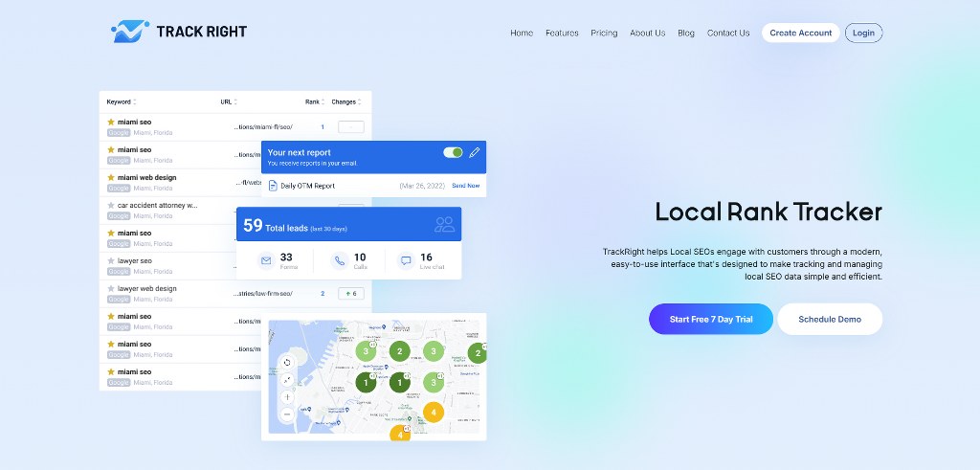
Task: Zoom in the map with plus
Action: point(287,397)
